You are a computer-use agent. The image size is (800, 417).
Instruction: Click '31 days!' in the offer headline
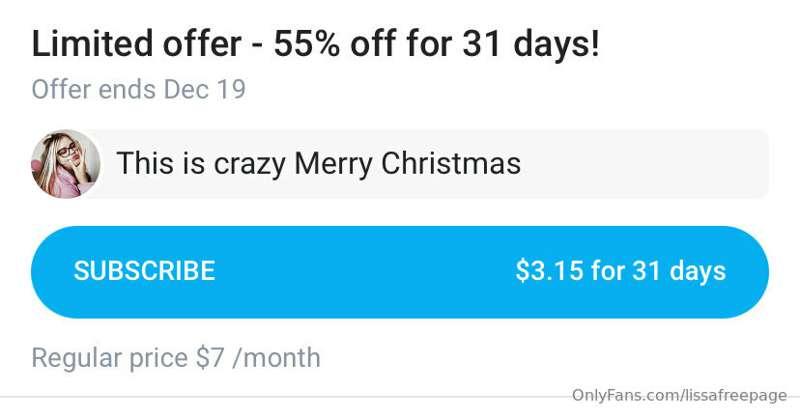[x=530, y=43]
